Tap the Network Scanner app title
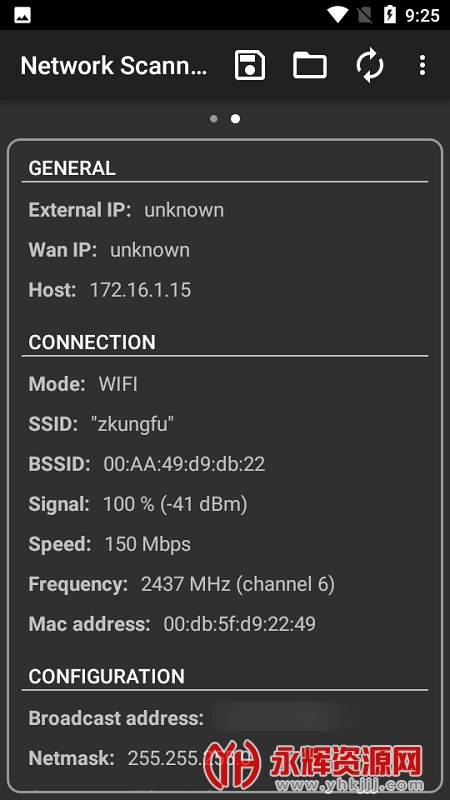Viewport: 450px width, 800px height. point(114,66)
